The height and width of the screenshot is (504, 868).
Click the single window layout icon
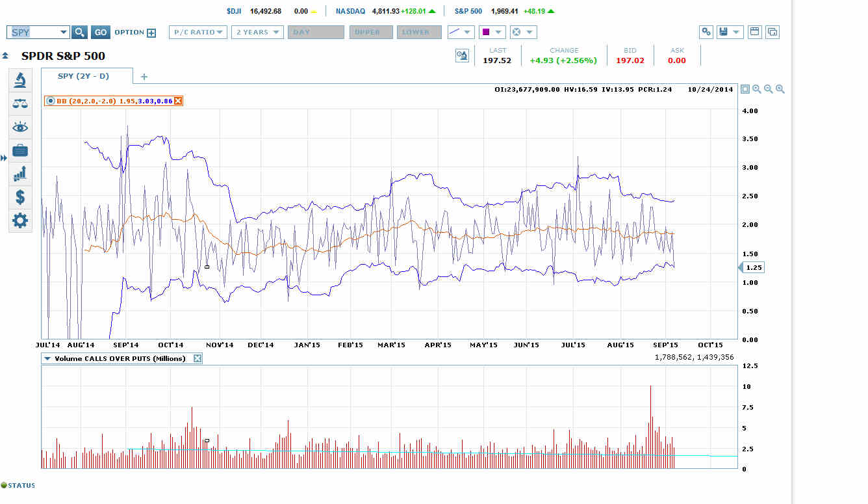click(x=754, y=32)
